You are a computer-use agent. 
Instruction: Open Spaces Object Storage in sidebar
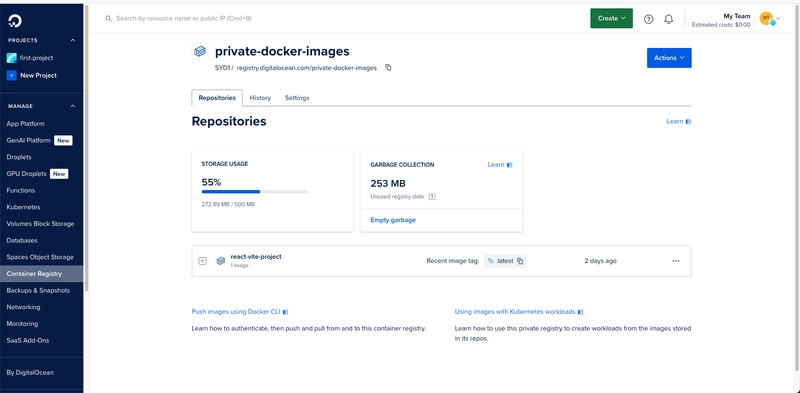coord(40,257)
